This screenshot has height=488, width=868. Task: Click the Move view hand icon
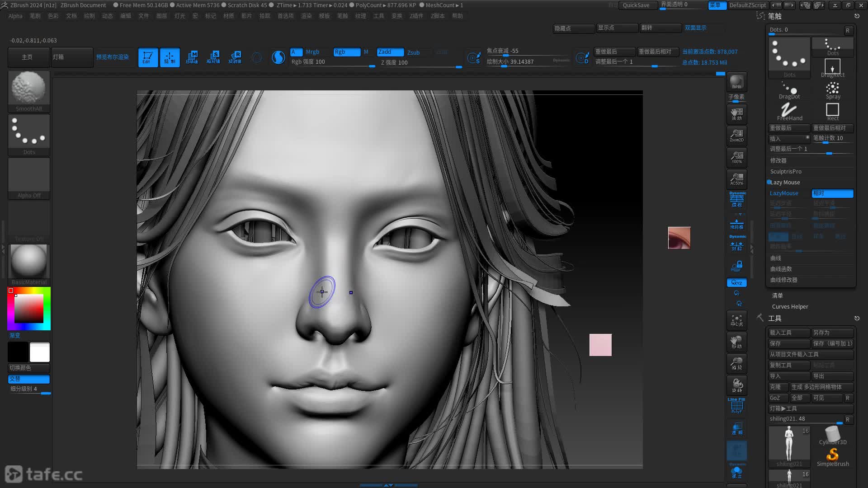tap(736, 342)
